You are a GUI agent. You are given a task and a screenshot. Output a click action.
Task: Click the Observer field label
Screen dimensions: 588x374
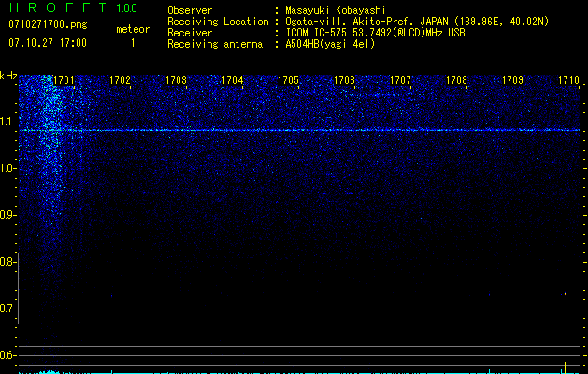tap(190, 10)
